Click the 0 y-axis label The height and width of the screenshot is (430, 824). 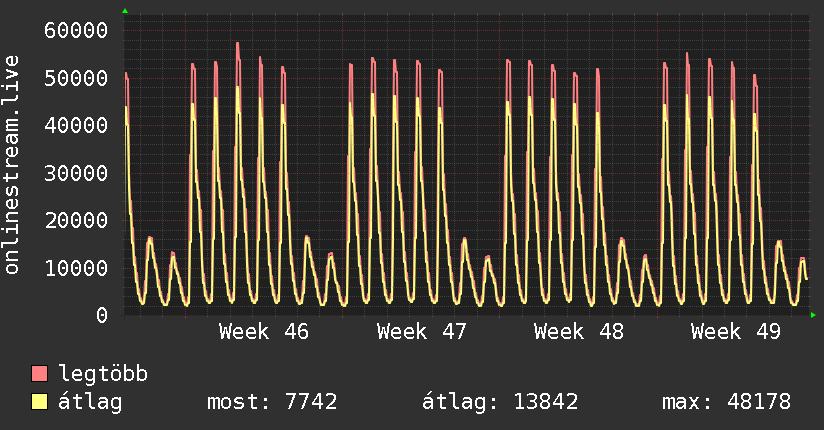102,315
